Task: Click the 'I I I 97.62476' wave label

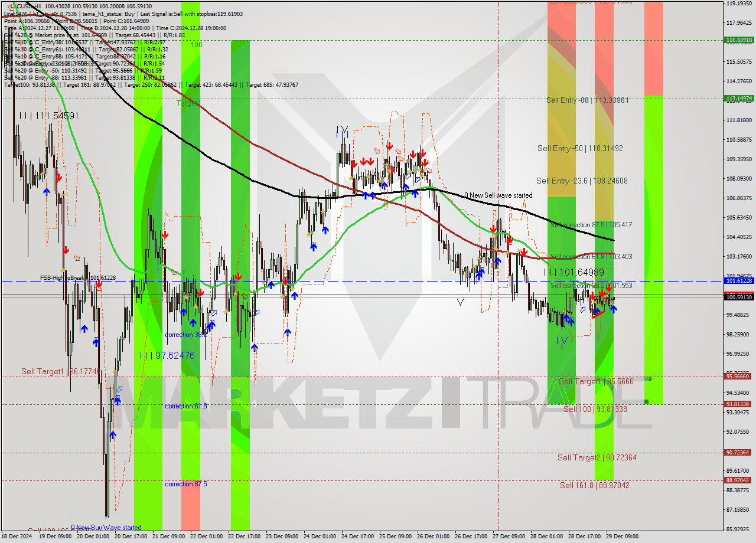Action: click(167, 355)
